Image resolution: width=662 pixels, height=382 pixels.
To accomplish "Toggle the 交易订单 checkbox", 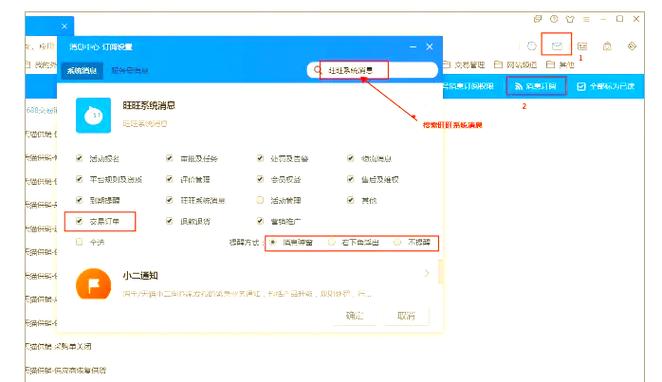I will point(79,221).
